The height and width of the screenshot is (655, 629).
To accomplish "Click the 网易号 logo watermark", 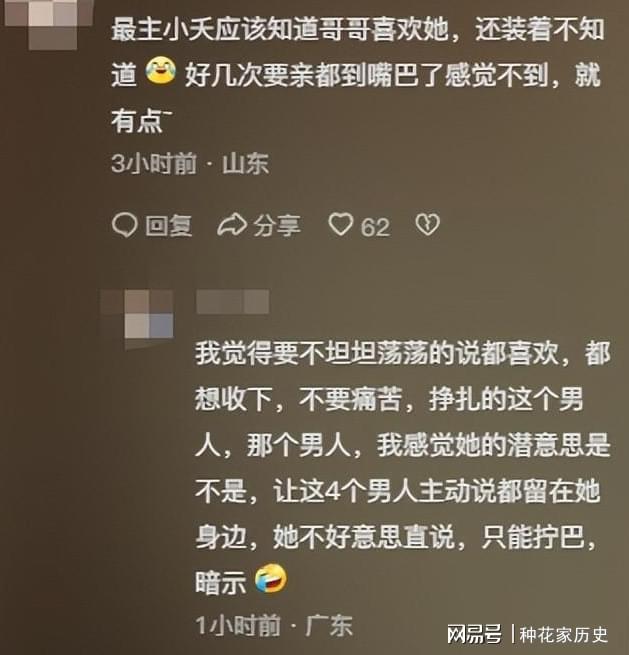I will pyautogui.click(x=474, y=634).
